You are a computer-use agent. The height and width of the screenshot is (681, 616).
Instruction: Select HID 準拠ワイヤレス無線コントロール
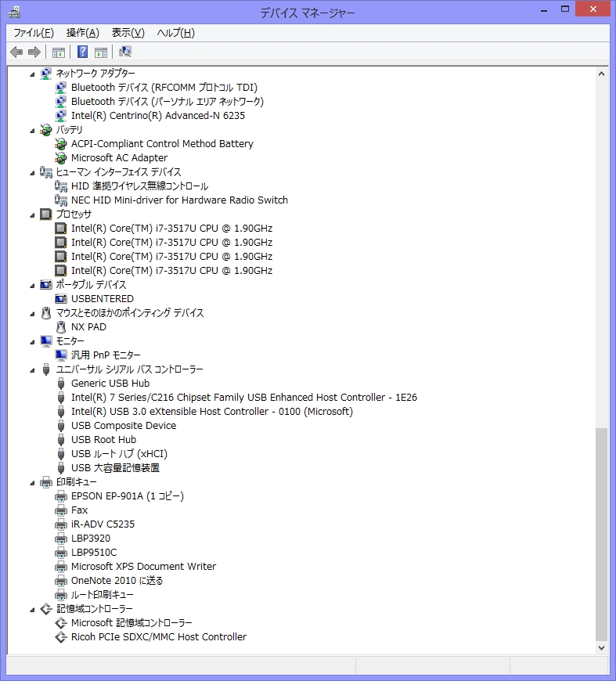(x=139, y=186)
